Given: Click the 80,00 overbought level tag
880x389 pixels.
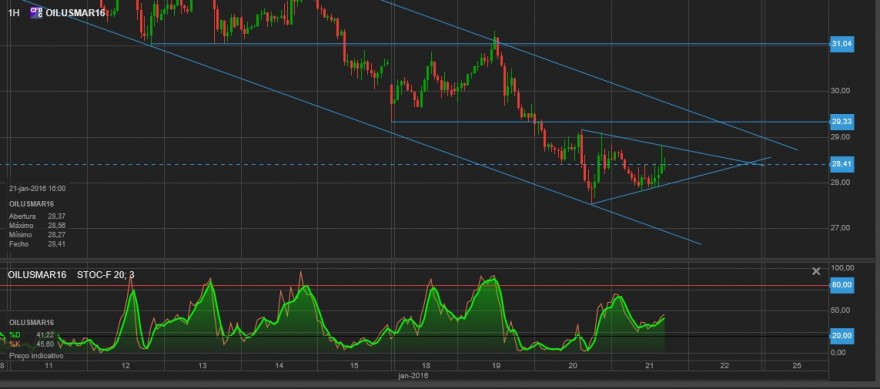Looking at the screenshot, I should pyautogui.click(x=841, y=285).
